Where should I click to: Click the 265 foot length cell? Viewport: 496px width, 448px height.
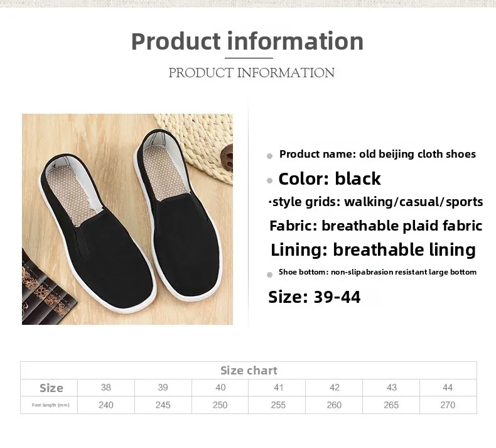pyautogui.click(x=391, y=405)
